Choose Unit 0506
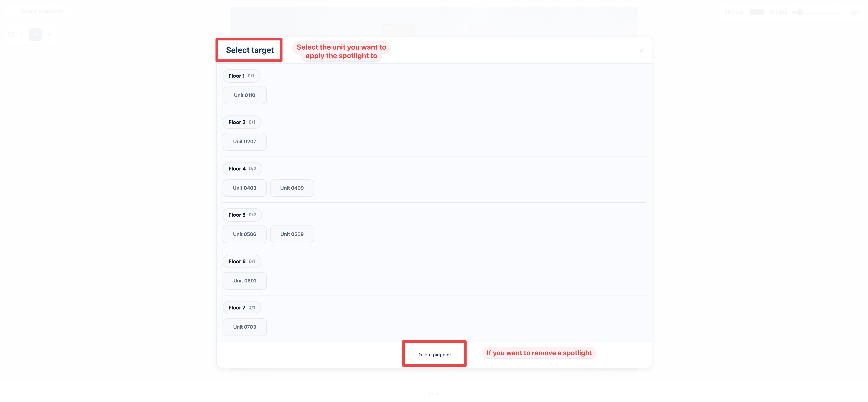Viewport: 868px width, 402px height. [x=244, y=234]
